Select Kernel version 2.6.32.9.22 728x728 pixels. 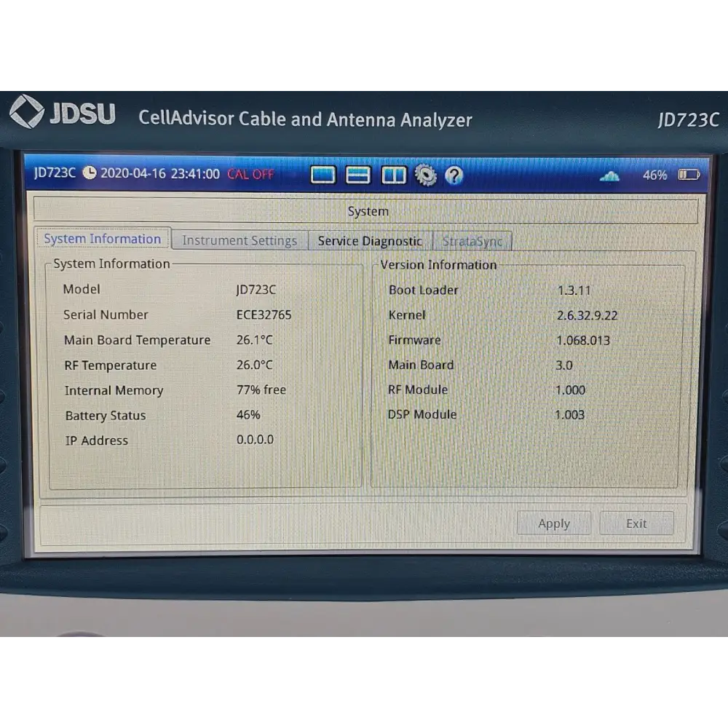(587, 316)
